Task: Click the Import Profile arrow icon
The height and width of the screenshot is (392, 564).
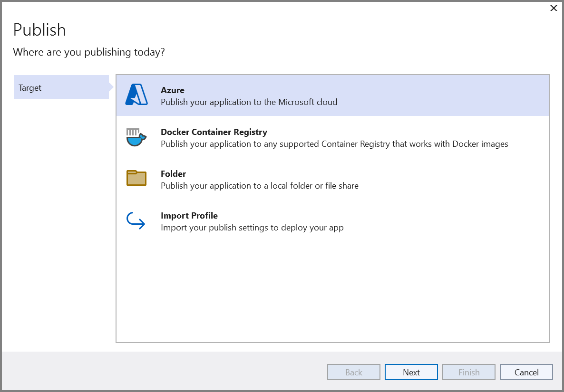Action: click(136, 221)
